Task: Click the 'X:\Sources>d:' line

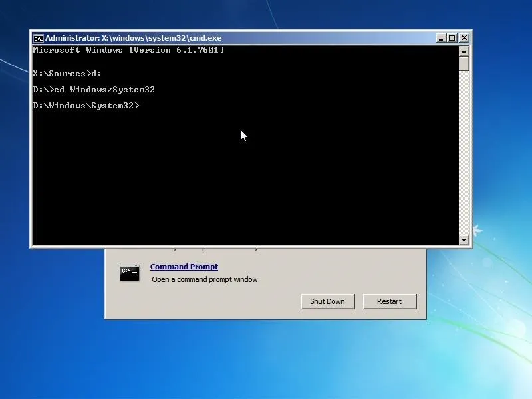Action: [67, 74]
